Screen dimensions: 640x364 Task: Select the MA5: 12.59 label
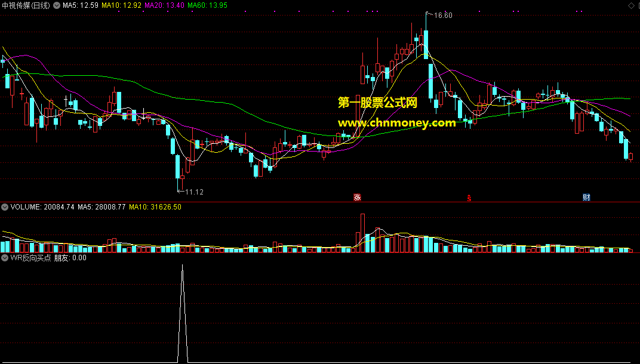(81, 6)
